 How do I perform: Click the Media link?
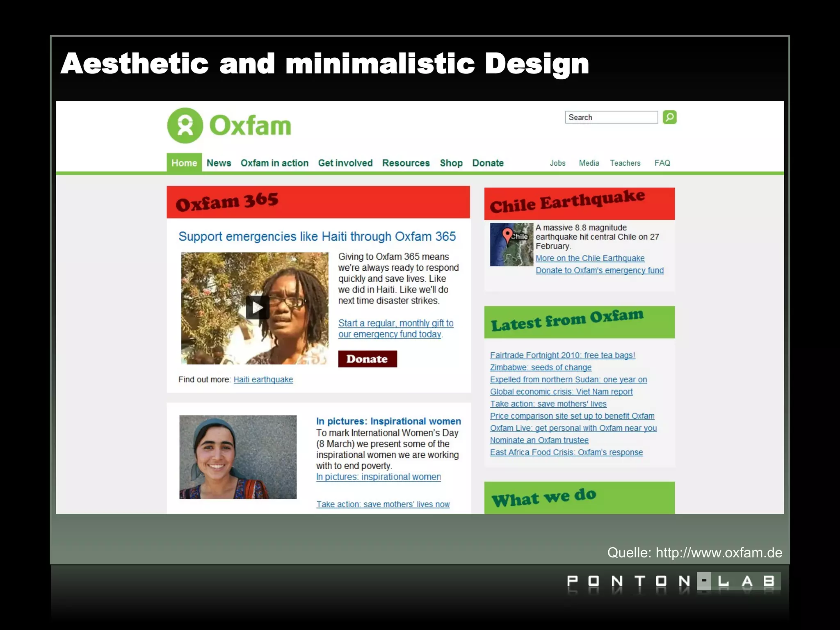(589, 163)
